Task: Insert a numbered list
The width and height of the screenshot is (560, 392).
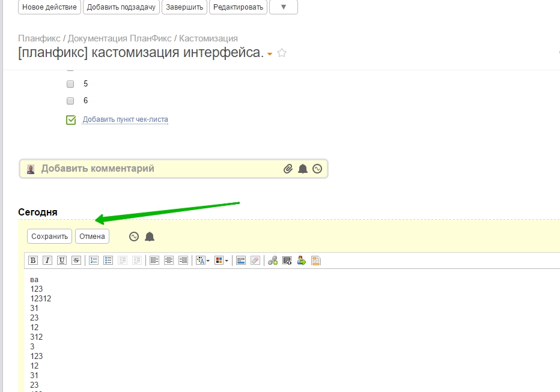Action: click(x=94, y=261)
